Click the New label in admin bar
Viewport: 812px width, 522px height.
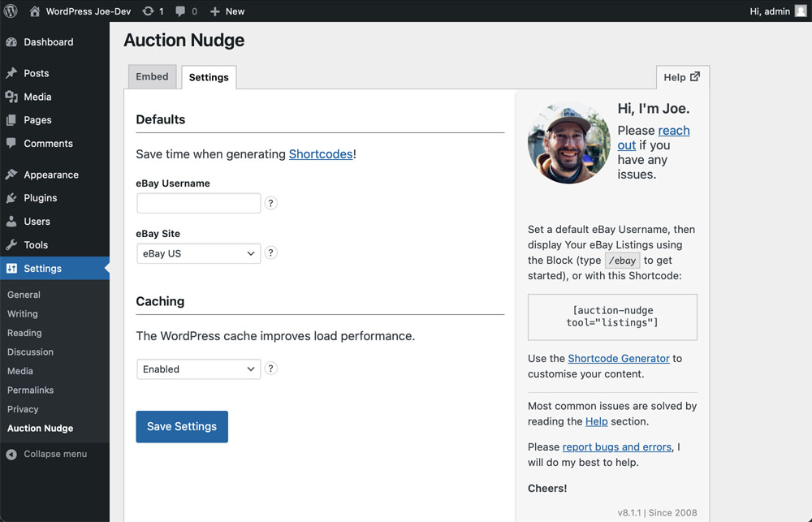click(235, 11)
